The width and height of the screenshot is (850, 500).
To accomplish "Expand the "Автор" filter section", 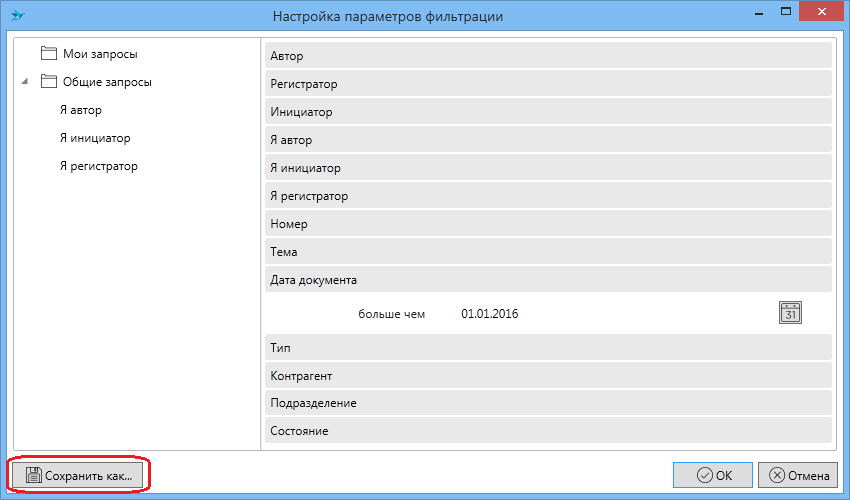I will (x=548, y=56).
